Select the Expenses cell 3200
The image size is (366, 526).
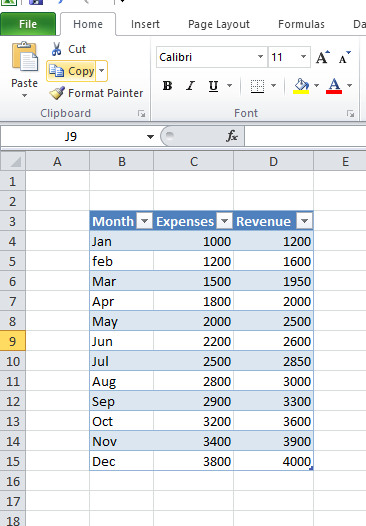[194, 421]
